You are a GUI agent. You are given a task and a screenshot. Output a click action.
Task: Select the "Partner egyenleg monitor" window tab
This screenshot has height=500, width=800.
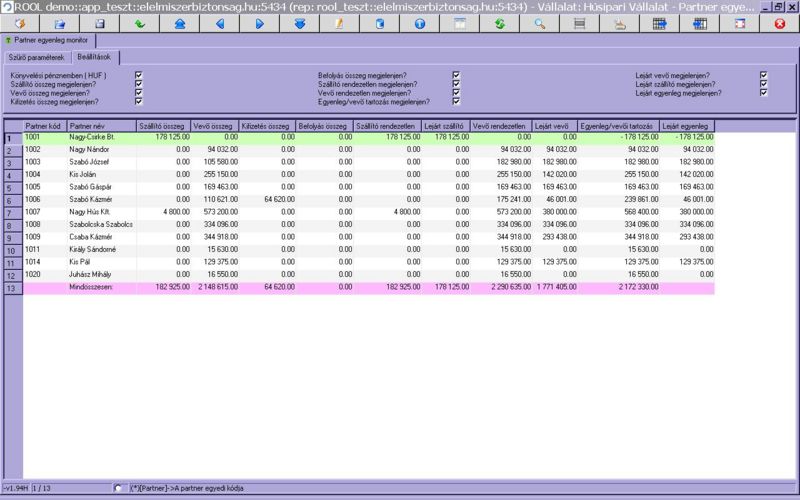[49, 41]
